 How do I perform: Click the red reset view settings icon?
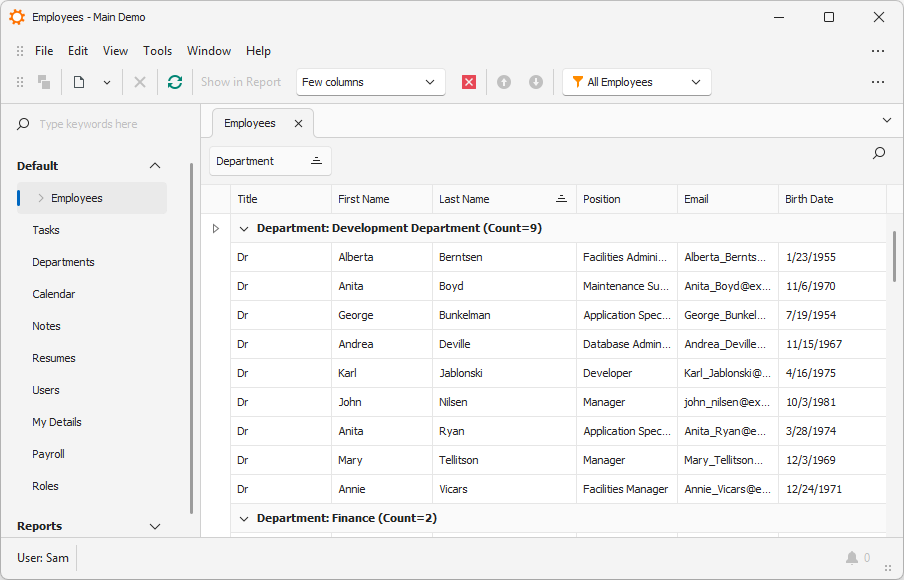(469, 82)
